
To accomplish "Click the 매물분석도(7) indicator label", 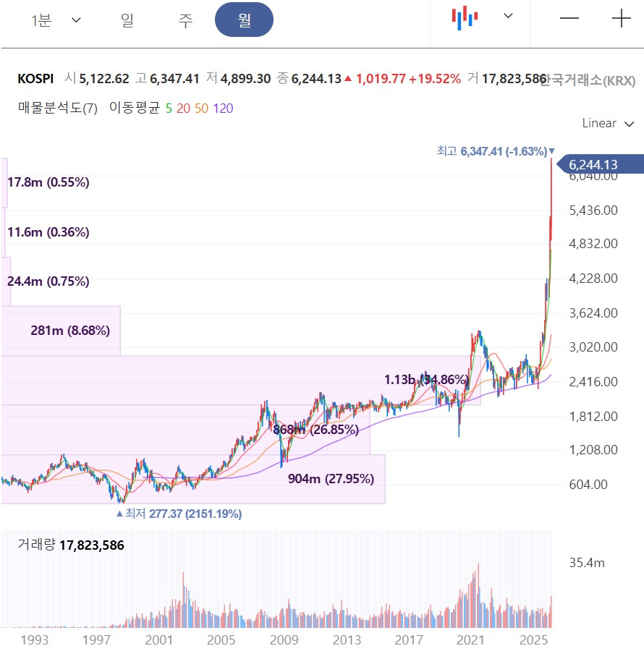I will [58, 109].
